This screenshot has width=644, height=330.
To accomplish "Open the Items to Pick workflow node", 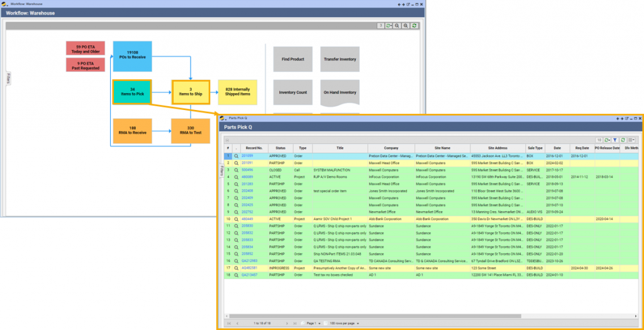I will (132, 92).
